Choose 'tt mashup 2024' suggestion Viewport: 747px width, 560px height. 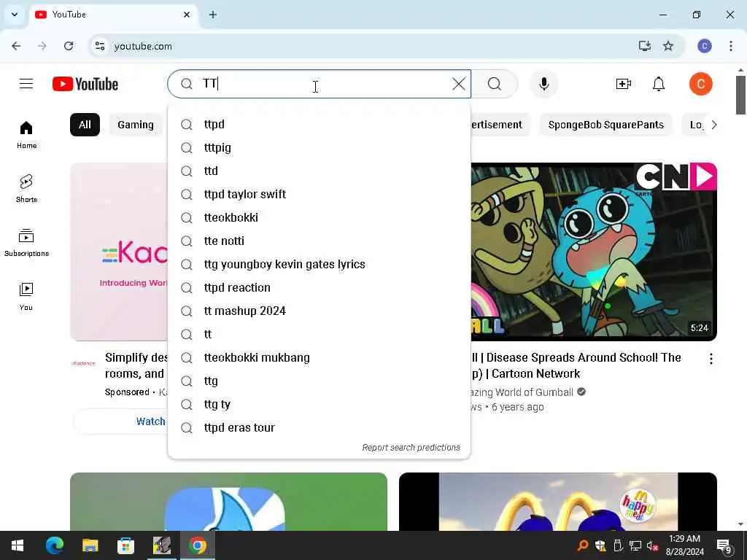point(320,311)
